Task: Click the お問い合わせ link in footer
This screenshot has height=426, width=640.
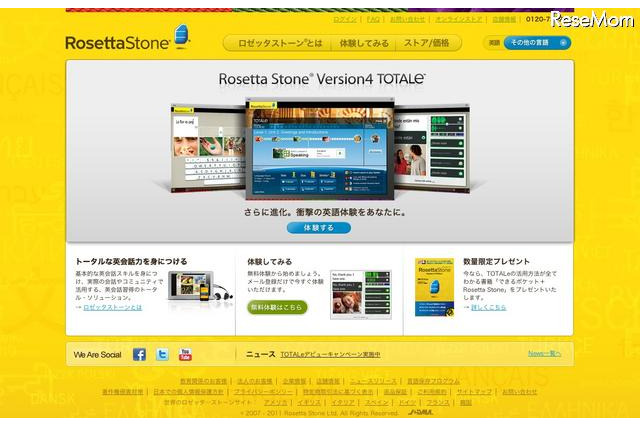Action: (x=519, y=392)
